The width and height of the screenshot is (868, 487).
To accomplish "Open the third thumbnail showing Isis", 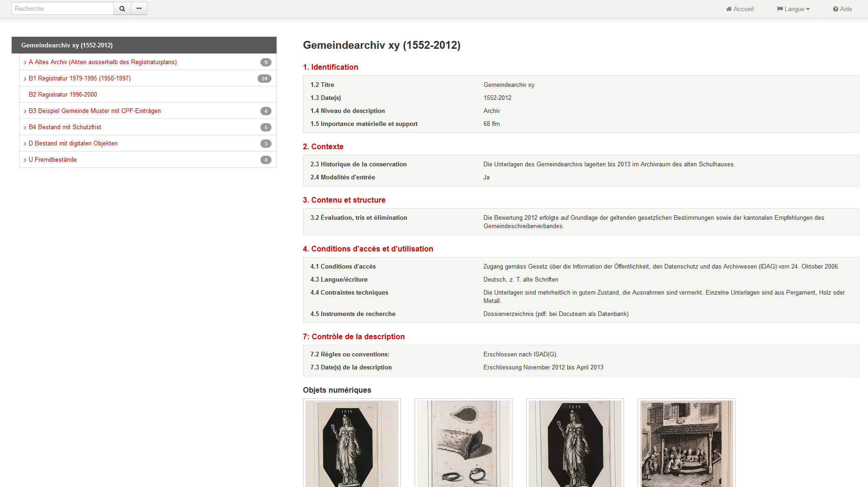I will (x=575, y=443).
